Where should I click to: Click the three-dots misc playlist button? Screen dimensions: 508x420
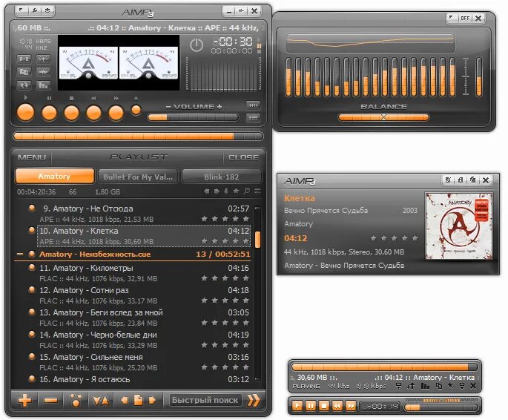[76, 401]
